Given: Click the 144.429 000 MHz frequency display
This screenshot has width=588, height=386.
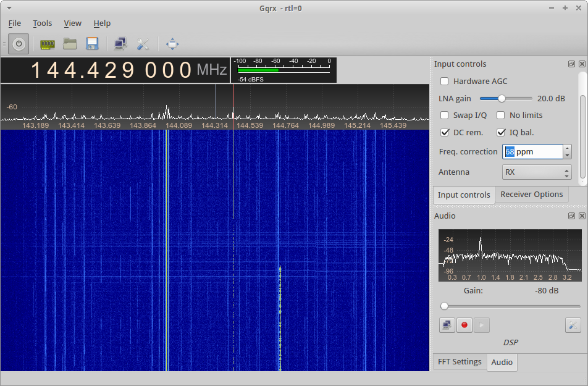Looking at the screenshot, I should coord(115,70).
